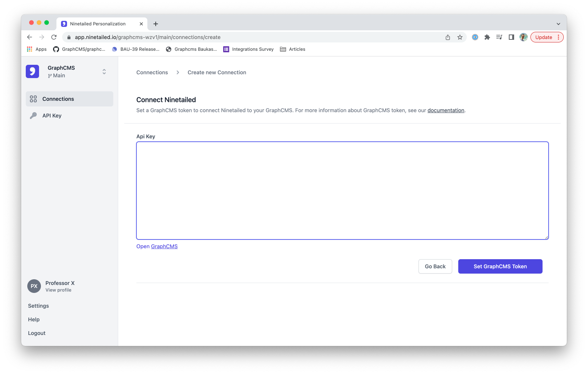Click the Ninetailed logo icon in sidebar
Viewport: 588px width, 374px height.
(33, 71)
